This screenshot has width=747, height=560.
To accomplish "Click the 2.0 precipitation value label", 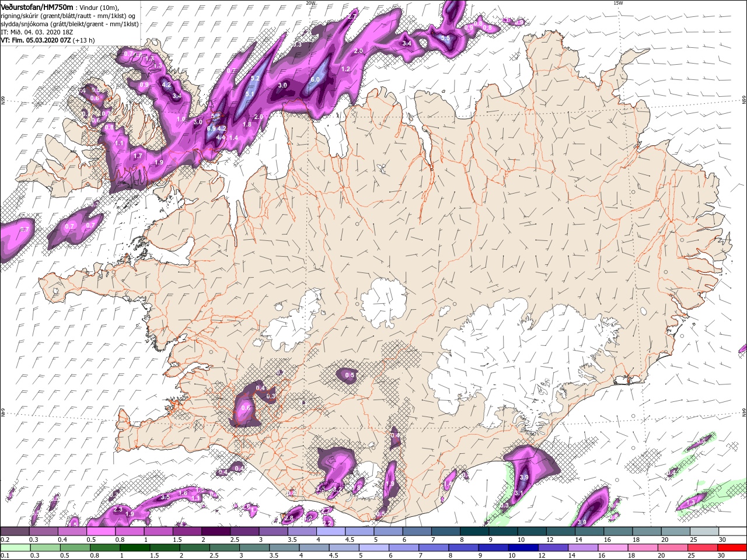I will (x=358, y=51).
